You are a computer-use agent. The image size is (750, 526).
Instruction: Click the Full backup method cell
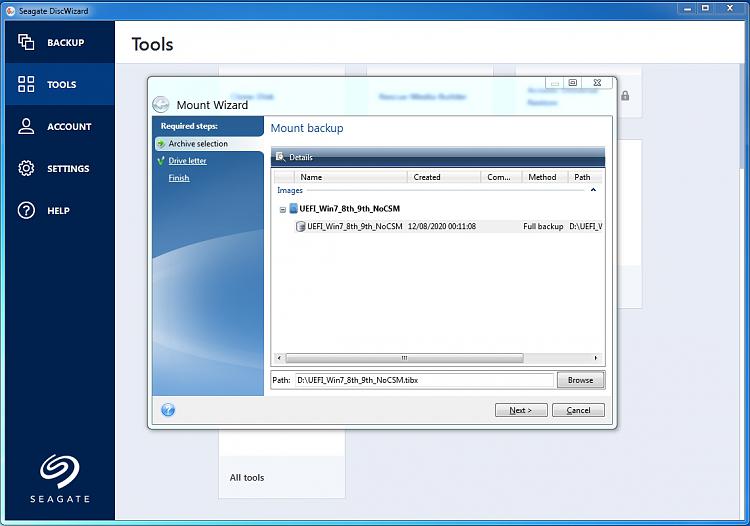pos(543,226)
